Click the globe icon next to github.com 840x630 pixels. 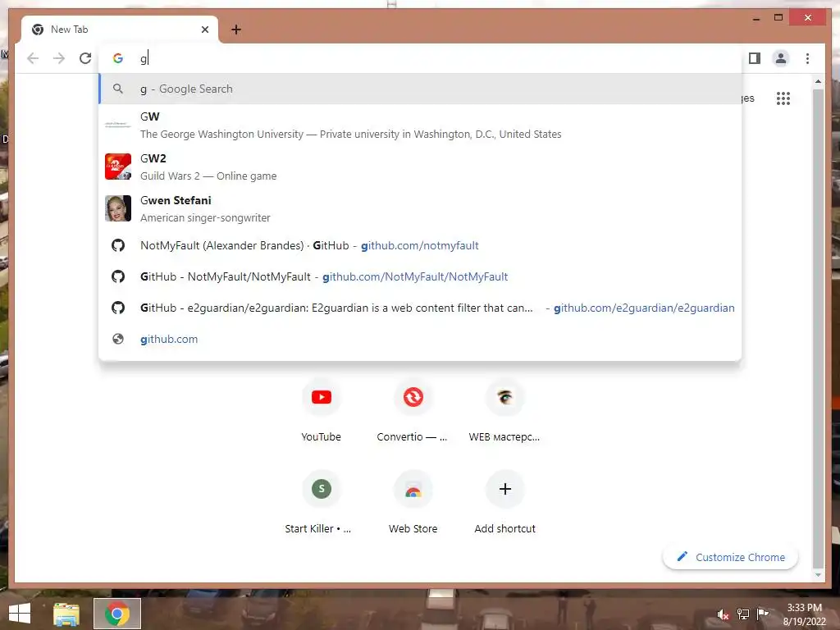click(x=118, y=339)
